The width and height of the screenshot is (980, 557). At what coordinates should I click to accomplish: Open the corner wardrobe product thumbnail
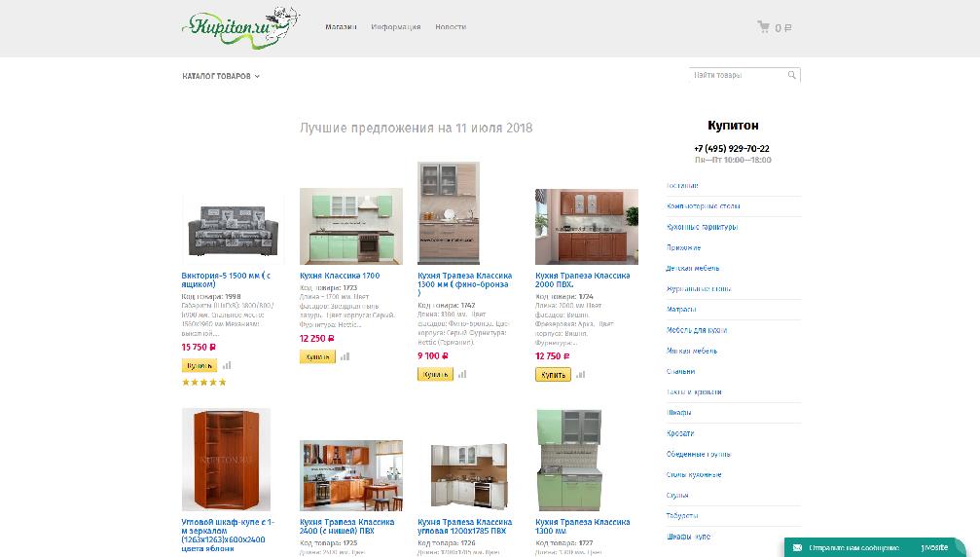point(226,460)
